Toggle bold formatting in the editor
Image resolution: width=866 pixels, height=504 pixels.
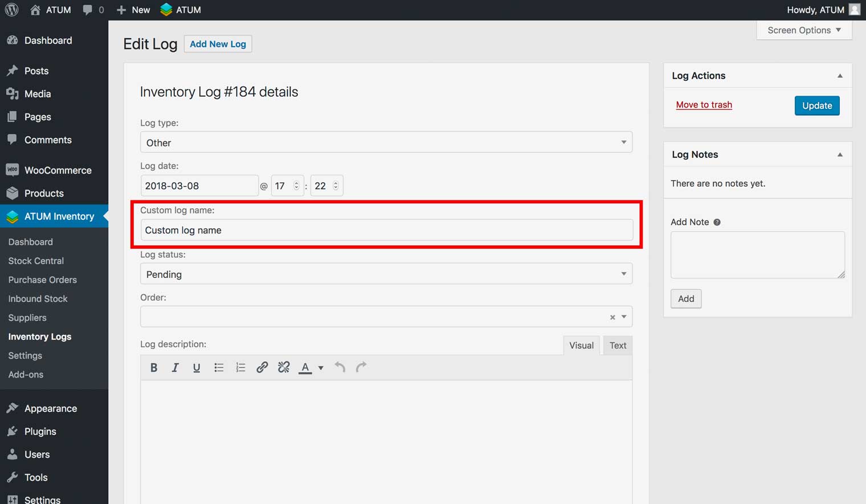[x=153, y=367]
